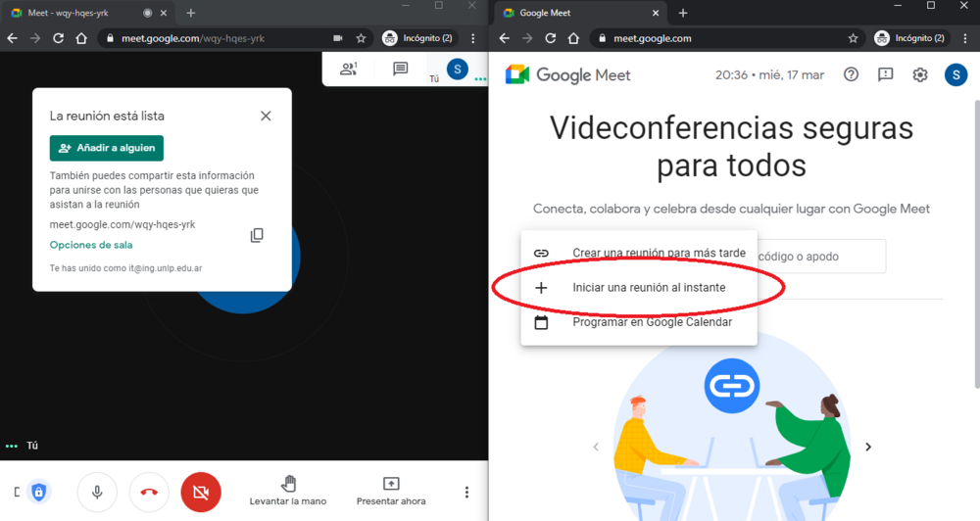Click the red hang up call button

tap(149, 492)
